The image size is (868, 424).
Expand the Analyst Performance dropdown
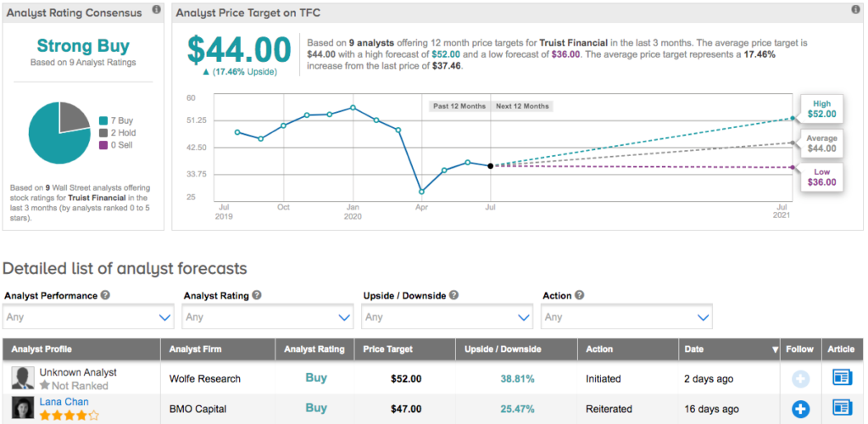coord(88,317)
